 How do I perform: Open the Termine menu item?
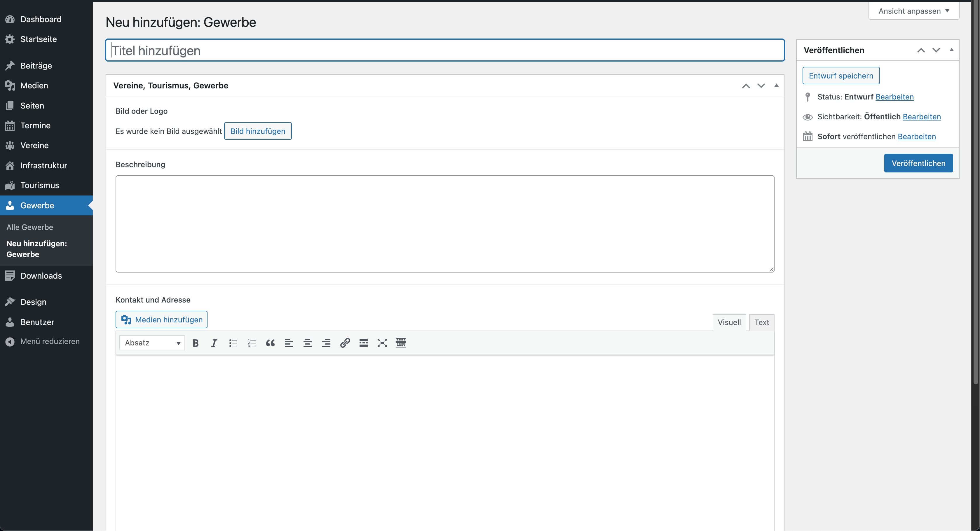35,125
